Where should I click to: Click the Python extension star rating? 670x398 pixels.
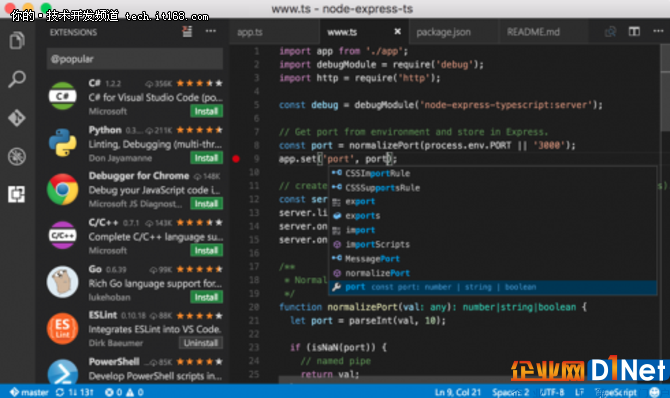pos(199,130)
